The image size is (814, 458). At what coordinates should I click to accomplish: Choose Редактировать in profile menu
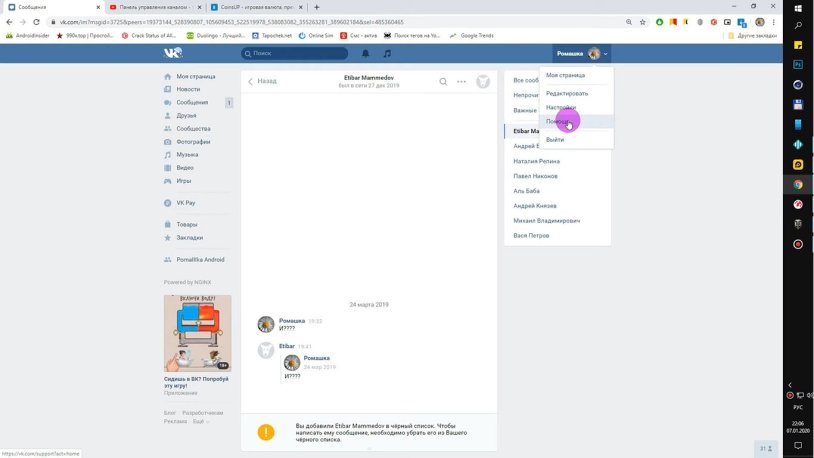(x=567, y=93)
